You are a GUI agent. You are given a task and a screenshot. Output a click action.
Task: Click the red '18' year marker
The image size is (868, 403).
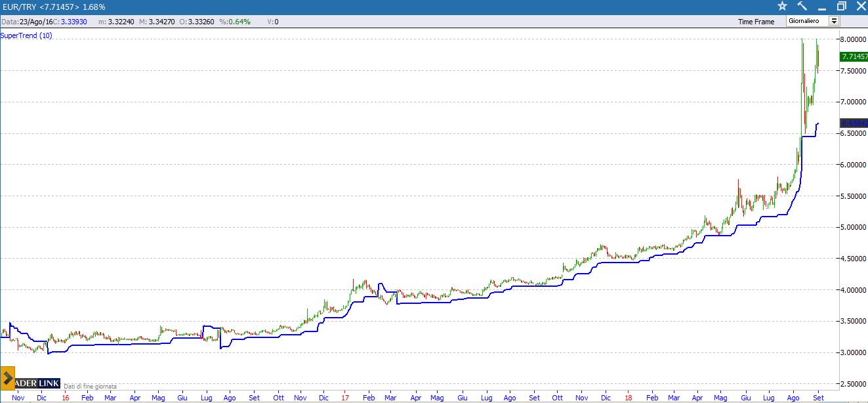tap(628, 398)
